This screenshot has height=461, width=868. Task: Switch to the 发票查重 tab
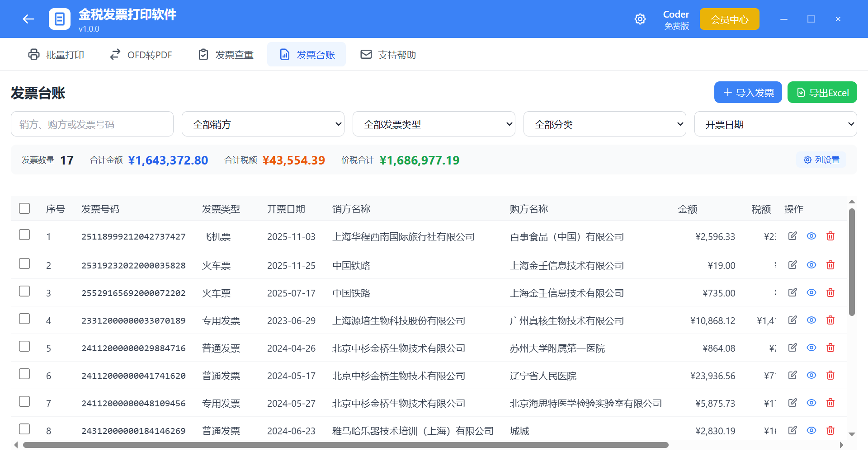pyautogui.click(x=225, y=54)
